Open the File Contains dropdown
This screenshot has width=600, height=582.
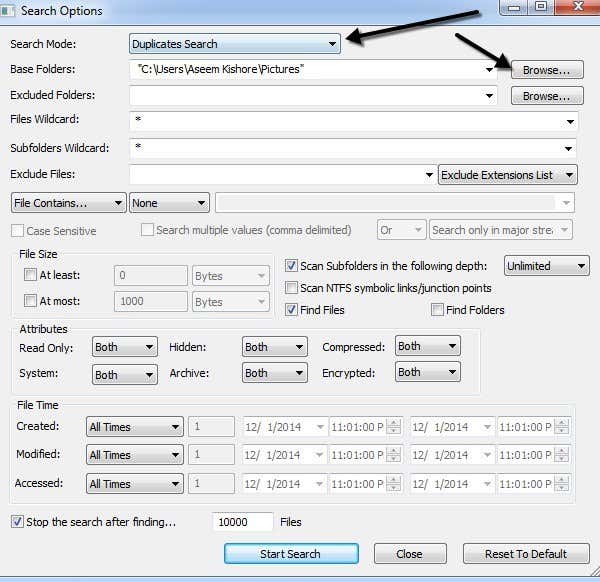coord(68,203)
